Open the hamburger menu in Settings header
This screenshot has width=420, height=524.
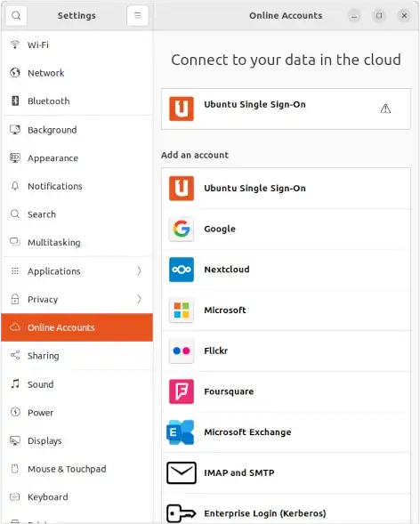[x=137, y=15]
